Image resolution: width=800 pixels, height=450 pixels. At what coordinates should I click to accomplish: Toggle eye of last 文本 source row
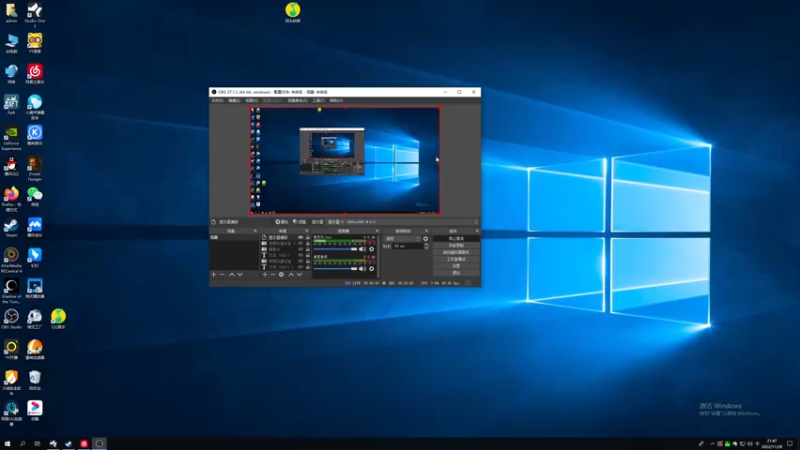(x=301, y=267)
